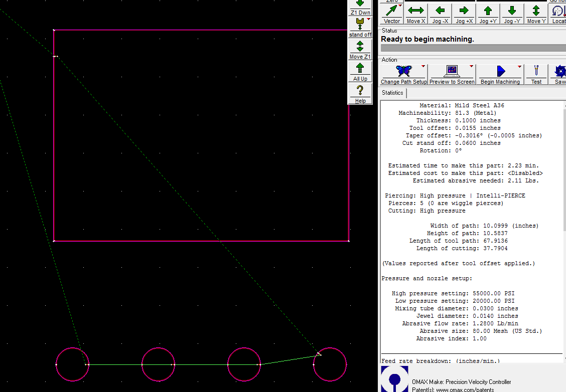Open Help with the question mark icon
The image size is (566, 392).
(360, 90)
